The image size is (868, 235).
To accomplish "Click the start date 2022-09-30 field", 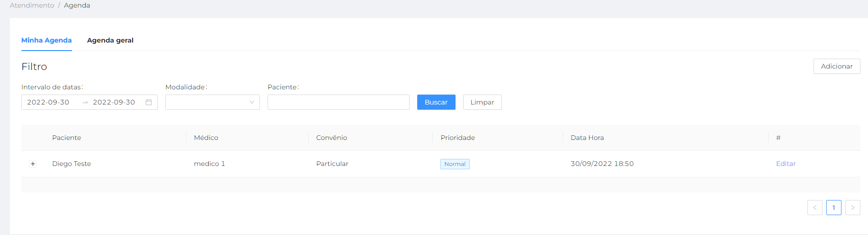I will (48, 102).
